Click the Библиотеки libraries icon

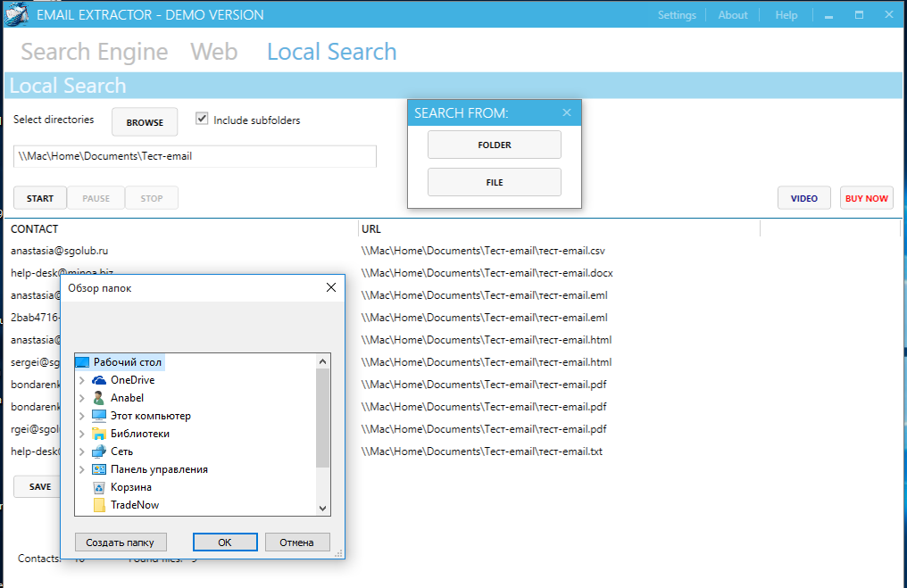pyautogui.click(x=99, y=434)
